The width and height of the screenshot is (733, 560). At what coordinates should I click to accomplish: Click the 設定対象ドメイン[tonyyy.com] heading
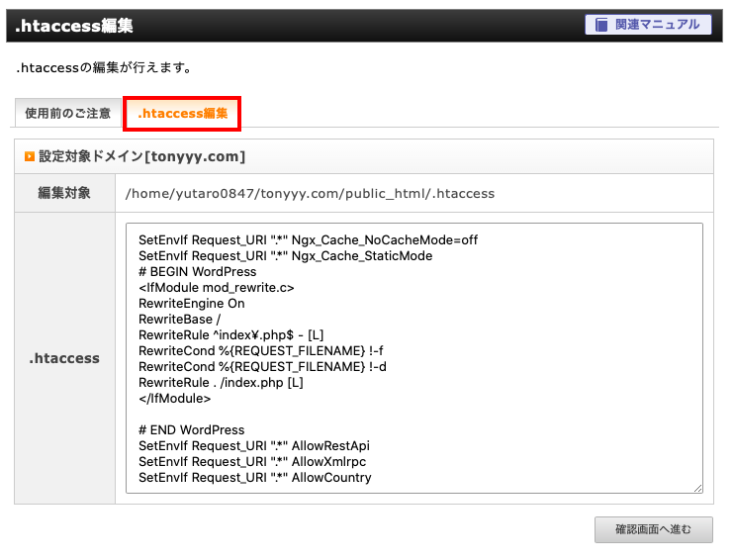tap(141, 156)
